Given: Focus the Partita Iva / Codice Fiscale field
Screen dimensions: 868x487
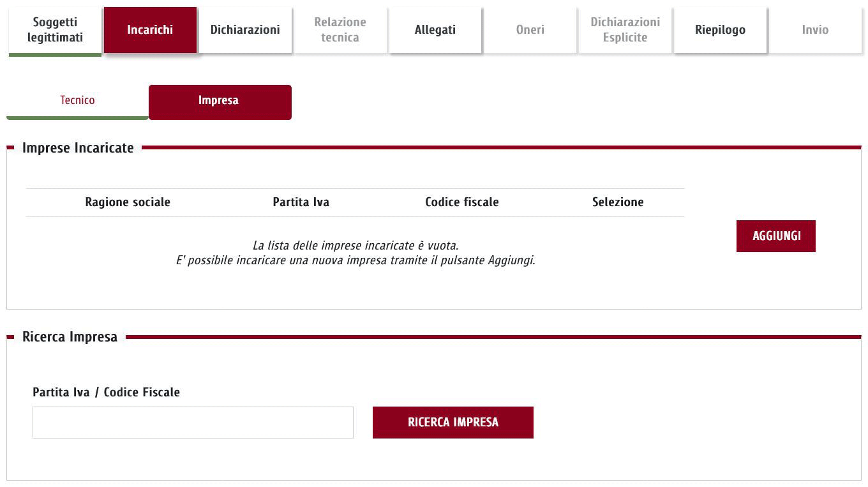Looking at the screenshot, I should 193,423.
